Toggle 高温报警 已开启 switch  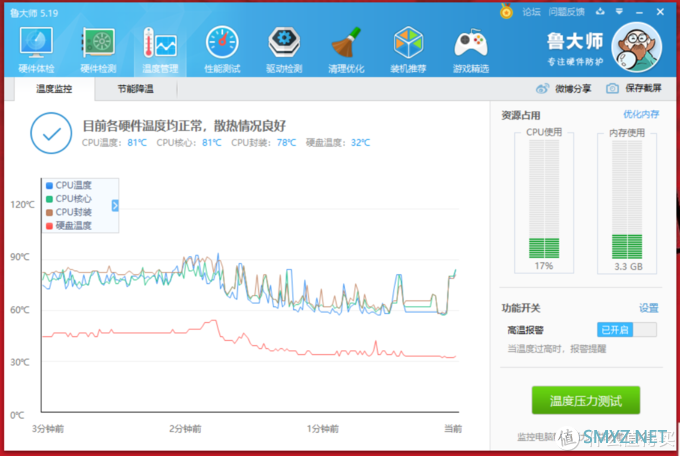coord(627,330)
